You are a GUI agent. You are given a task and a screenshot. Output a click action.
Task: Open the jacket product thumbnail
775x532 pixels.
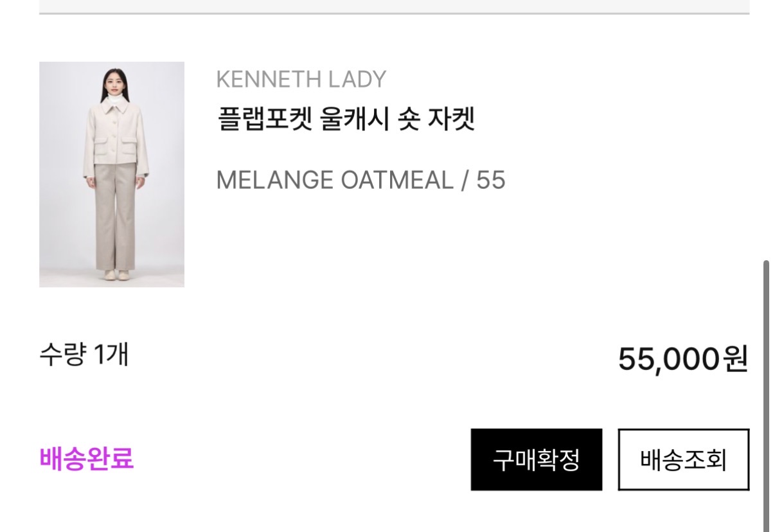[x=112, y=174]
